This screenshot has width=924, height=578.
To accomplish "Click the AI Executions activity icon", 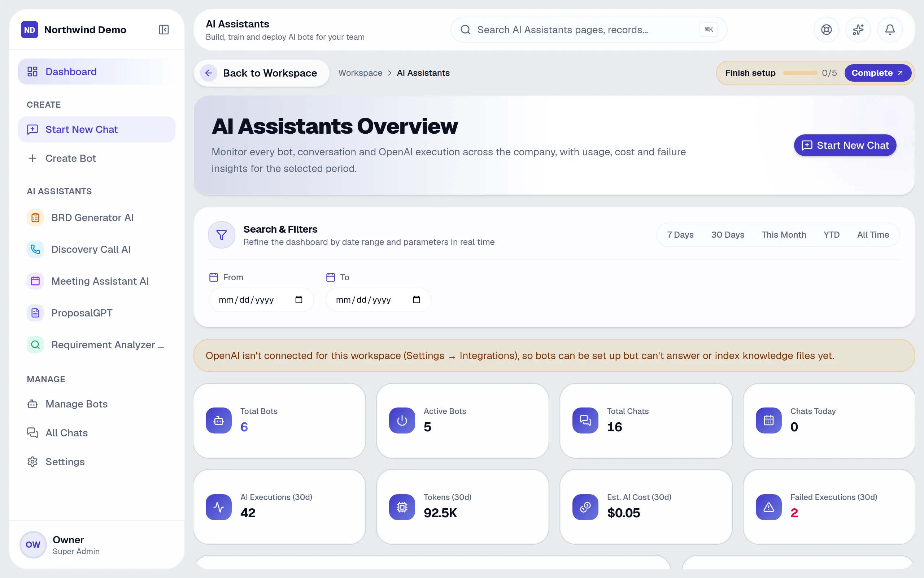I will click(219, 507).
